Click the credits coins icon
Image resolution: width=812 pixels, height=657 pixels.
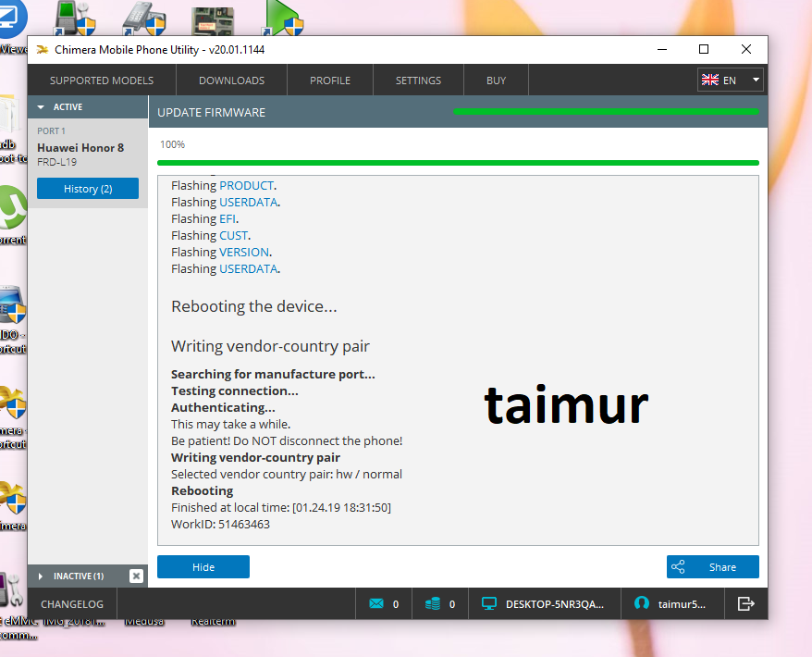433,603
